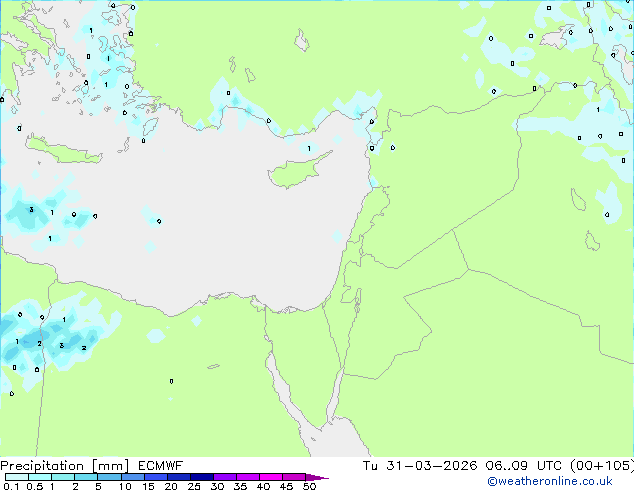Pick the legend swatch for 30–35 mm
Image resolution: width=634 pixels, height=490 pixels.
[224, 477]
